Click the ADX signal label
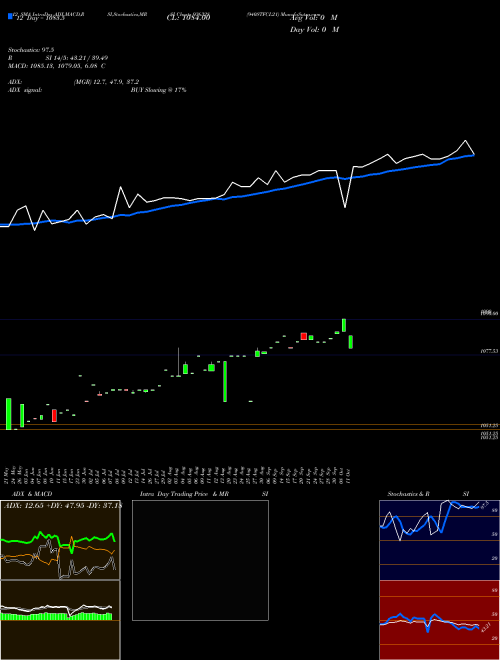Screen dimensions: 500x660 25,90
